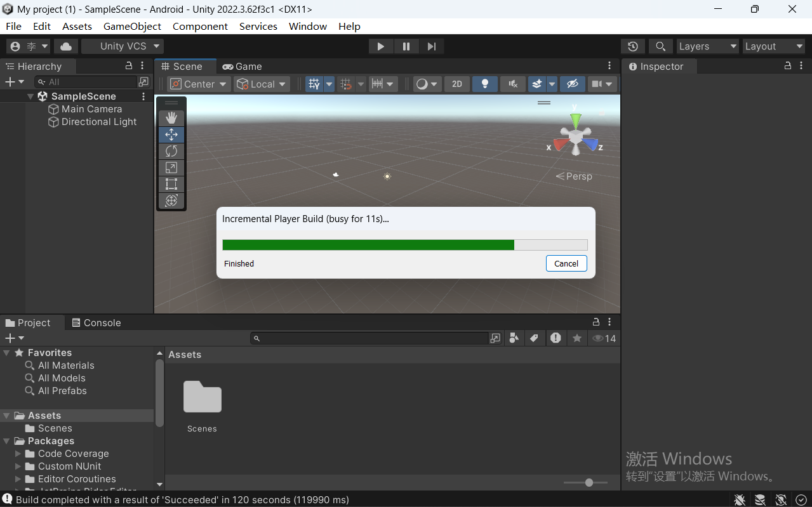Open the Local rotation dropdown
Screen dimensions: 812x507
(262, 84)
